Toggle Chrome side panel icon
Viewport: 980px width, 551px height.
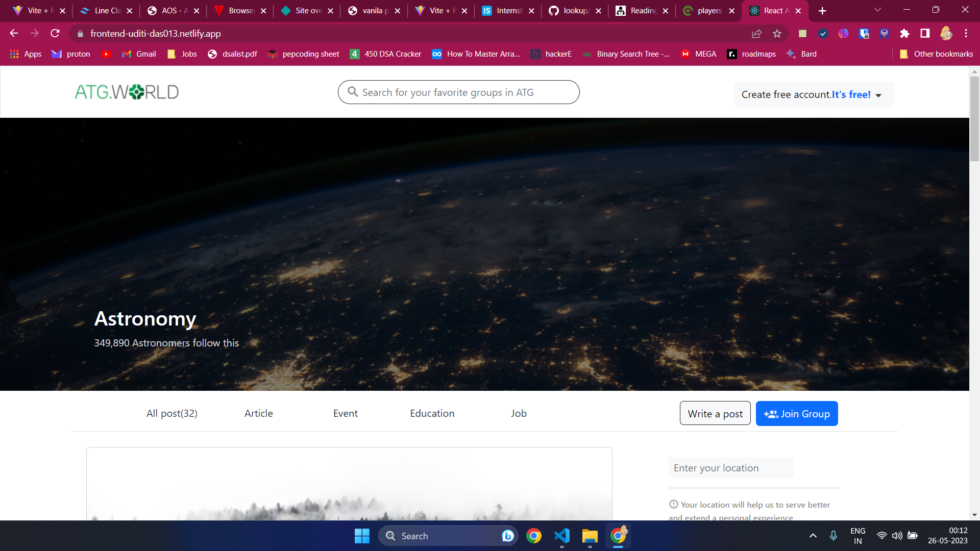coord(925,34)
